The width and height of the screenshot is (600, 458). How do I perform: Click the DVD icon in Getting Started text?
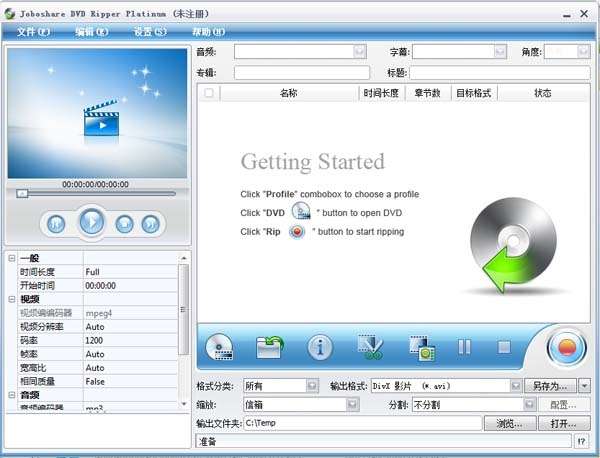pyautogui.click(x=301, y=211)
